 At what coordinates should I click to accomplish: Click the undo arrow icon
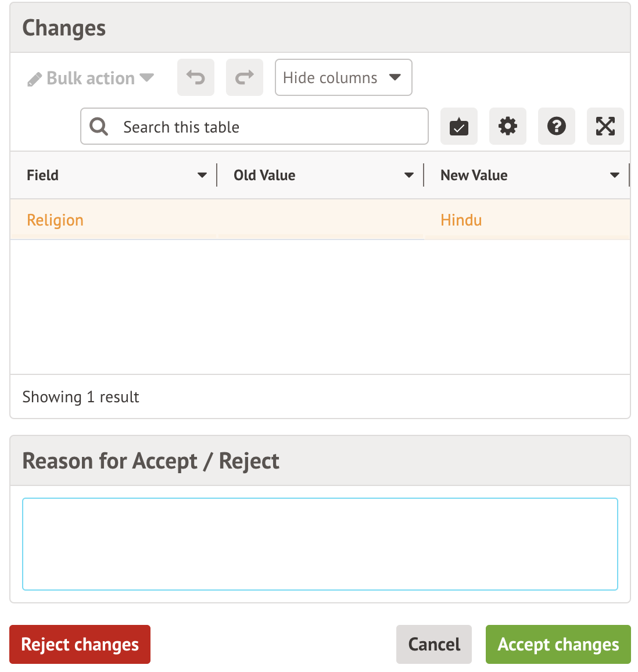(x=196, y=77)
